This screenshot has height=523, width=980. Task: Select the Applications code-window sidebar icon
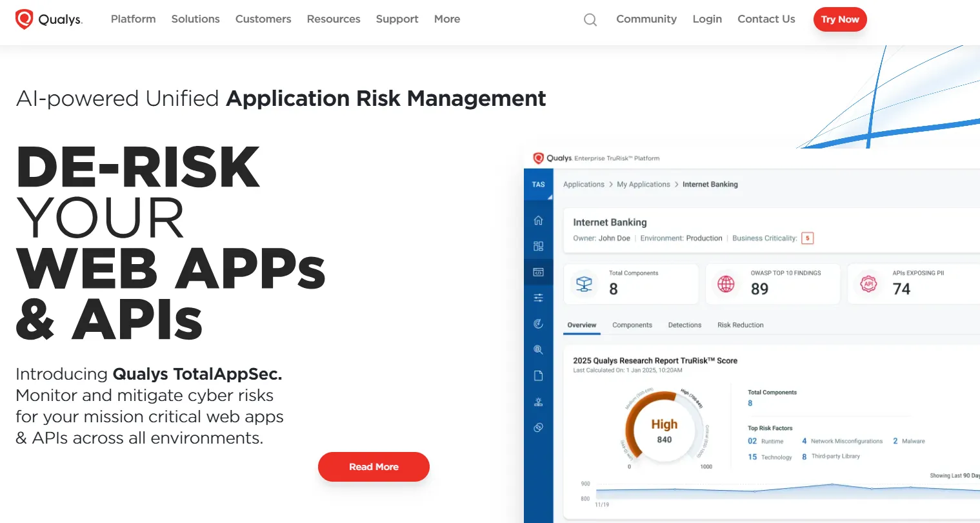pos(539,272)
